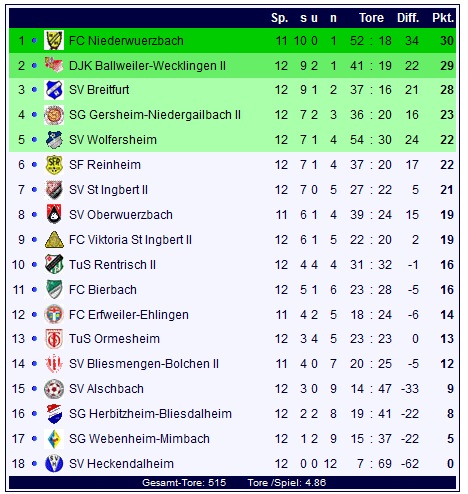
Task: Click the SV Breitfurt blue-white crest
Action: coord(54,90)
